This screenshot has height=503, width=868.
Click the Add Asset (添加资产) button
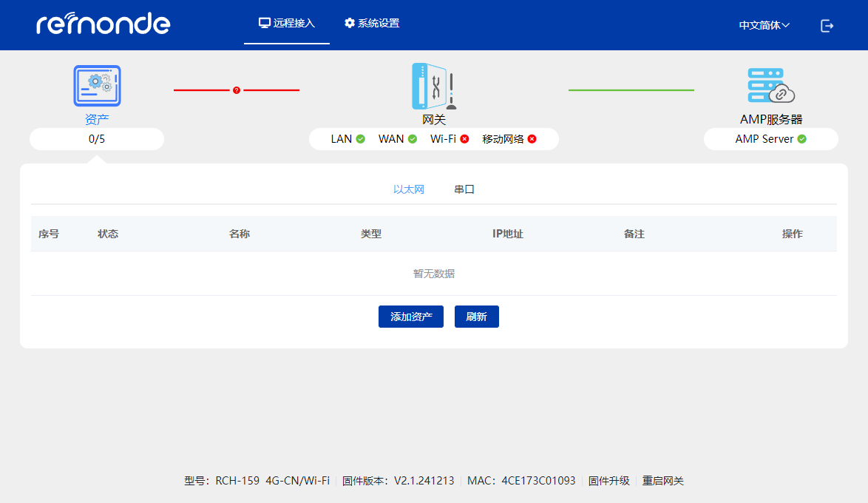[x=410, y=317]
